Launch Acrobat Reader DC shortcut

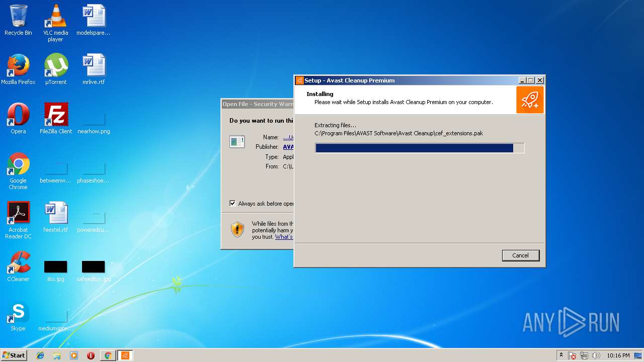pos(18,220)
